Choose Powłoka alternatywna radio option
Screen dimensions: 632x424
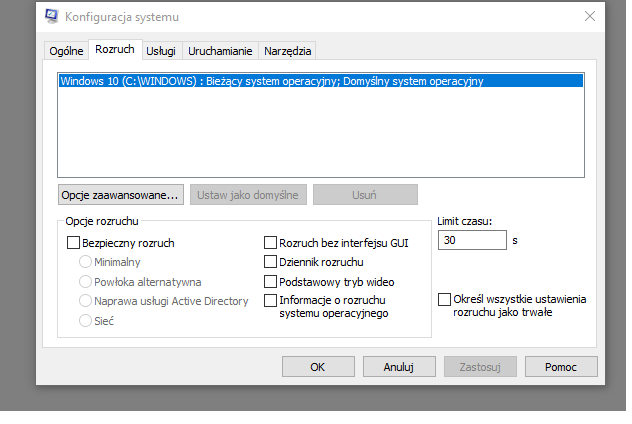[x=85, y=282]
